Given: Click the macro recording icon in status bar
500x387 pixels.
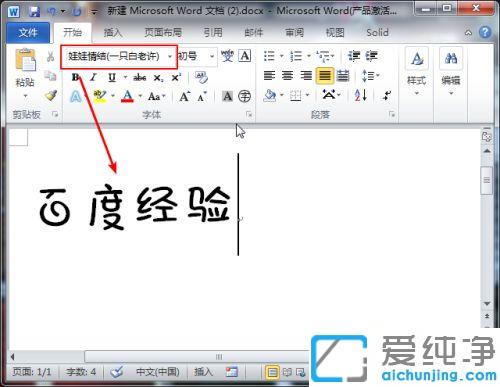Looking at the screenshot, I should pos(232,372).
